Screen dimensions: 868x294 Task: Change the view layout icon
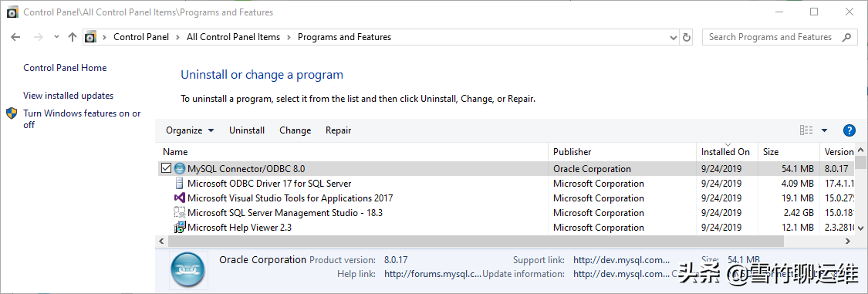(806, 130)
